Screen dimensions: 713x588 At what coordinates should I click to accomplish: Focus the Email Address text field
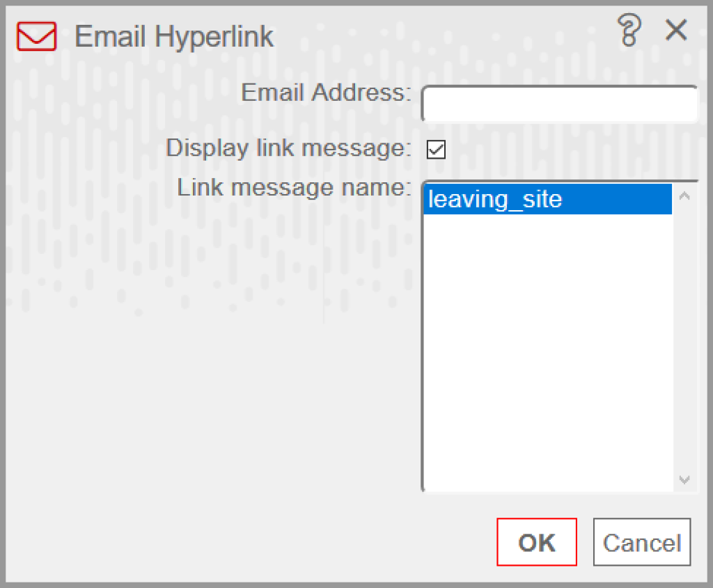click(x=561, y=104)
